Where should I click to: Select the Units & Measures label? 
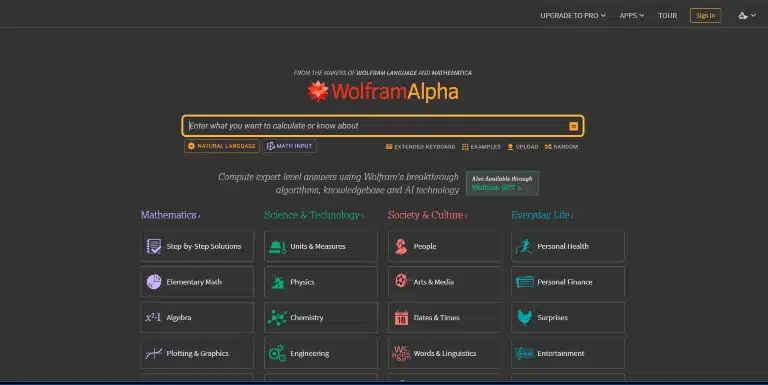(x=318, y=246)
